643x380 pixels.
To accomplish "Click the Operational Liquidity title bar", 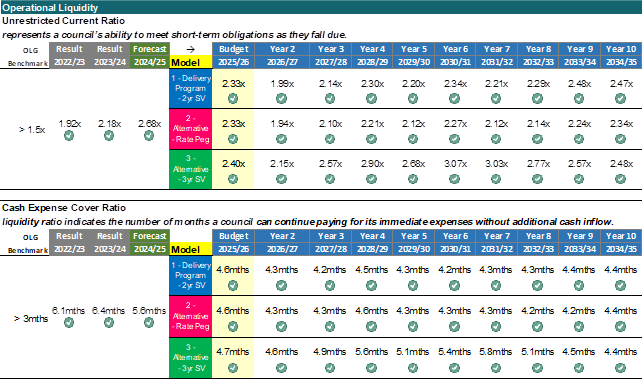I will click(321, 7).
